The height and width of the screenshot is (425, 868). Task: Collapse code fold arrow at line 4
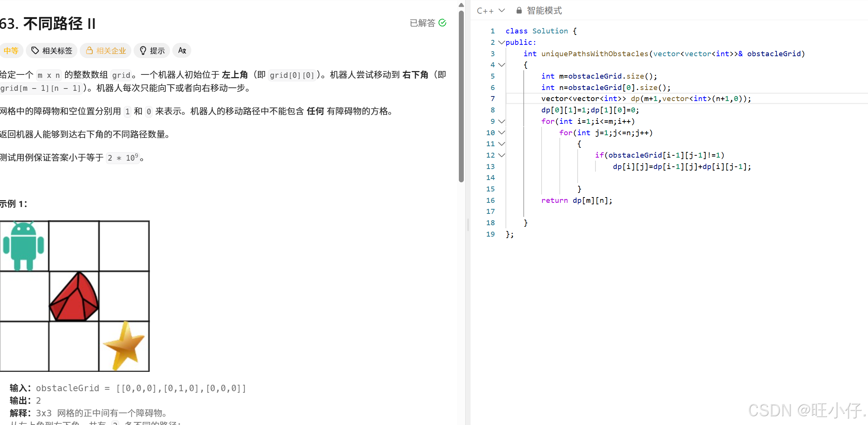pos(501,65)
